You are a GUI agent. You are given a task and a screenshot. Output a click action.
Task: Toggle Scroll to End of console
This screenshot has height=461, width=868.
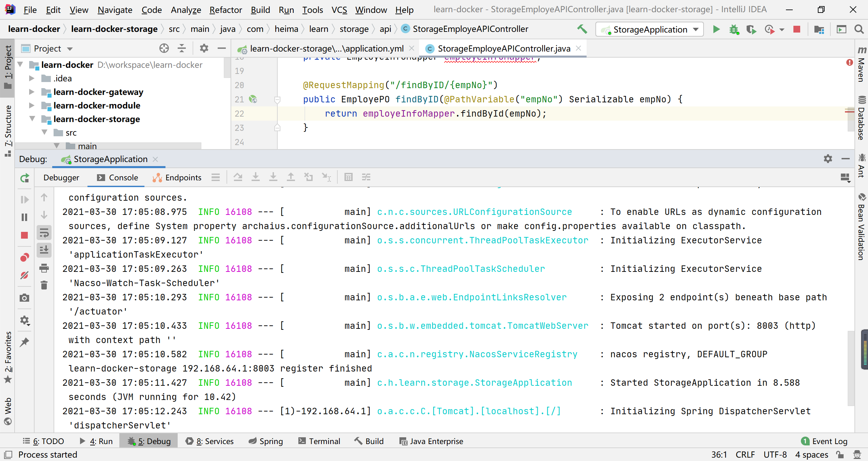[x=44, y=250]
